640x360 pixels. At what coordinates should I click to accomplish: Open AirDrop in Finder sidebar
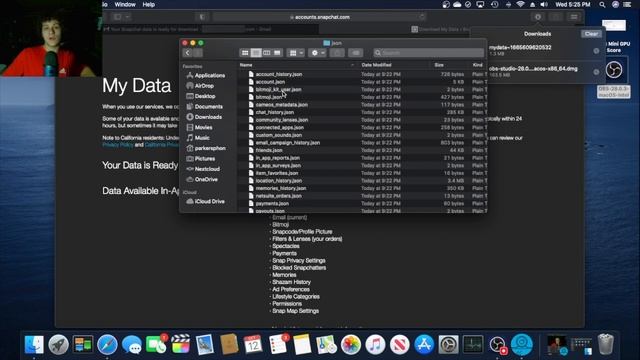pyautogui.click(x=200, y=86)
